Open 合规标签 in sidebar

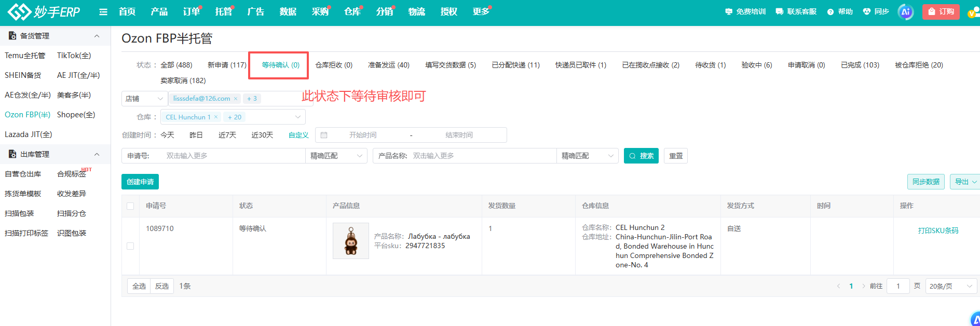point(72,174)
